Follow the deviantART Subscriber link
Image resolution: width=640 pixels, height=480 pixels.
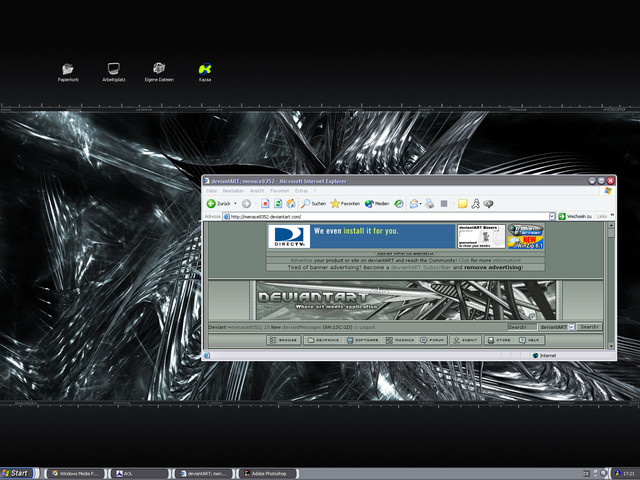pos(421,267)
